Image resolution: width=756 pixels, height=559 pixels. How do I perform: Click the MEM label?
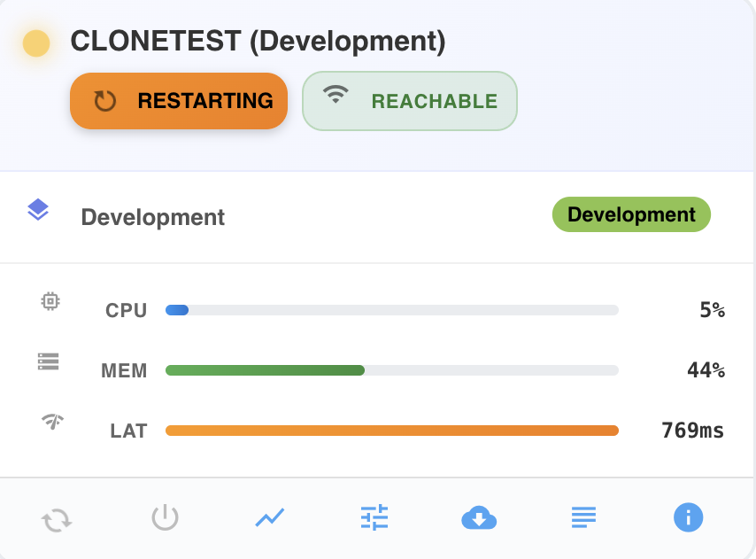[125, 370]
